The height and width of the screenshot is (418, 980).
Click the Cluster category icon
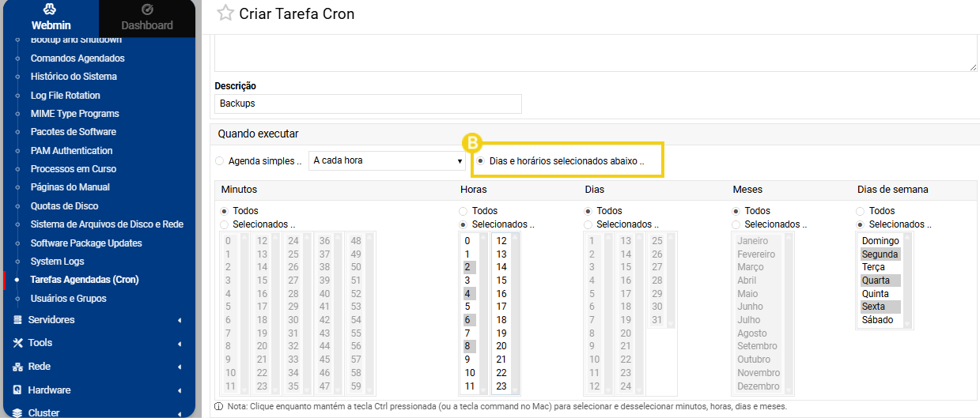click(17, 412)
